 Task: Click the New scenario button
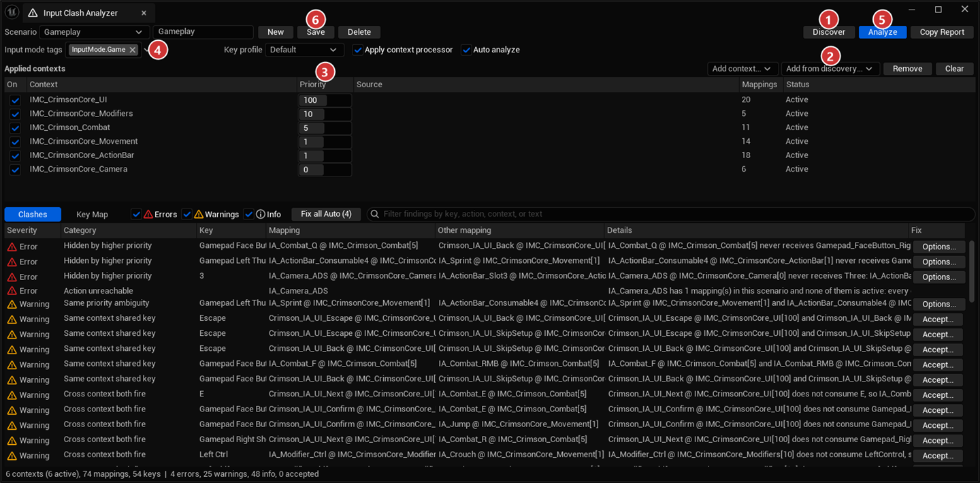[x=276, y=32]
